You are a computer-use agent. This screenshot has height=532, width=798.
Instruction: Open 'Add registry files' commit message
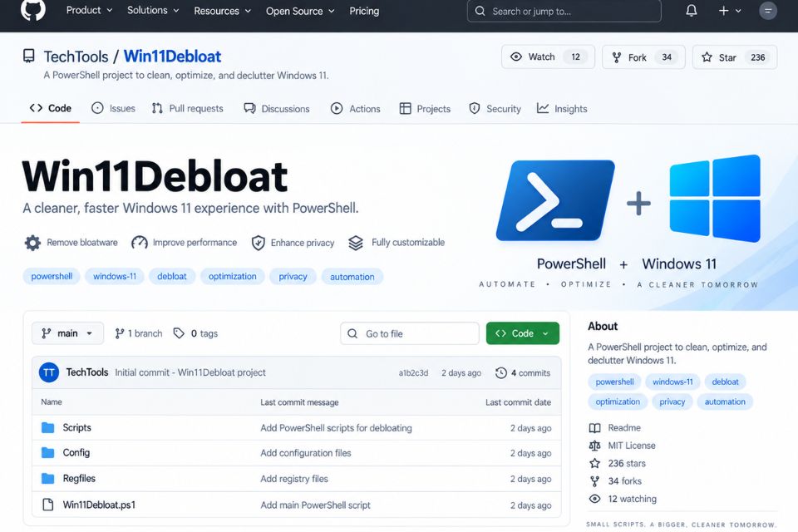[294, 479]
